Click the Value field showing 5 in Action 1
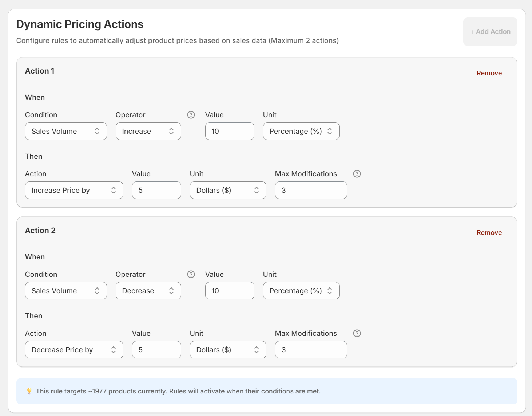Image resolution: width=532 pixels, height=416 pixels. click(x=156, y=190)
